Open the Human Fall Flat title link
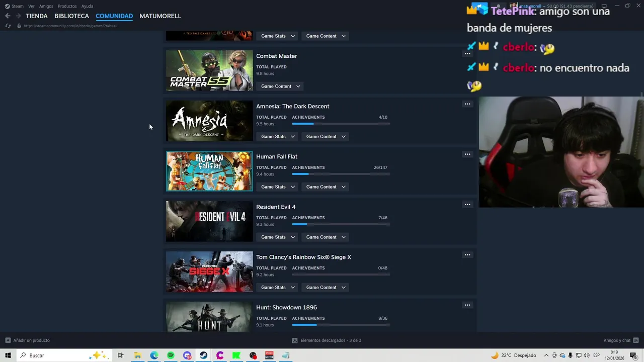This screenshot has width=644, height=362. 276,156
